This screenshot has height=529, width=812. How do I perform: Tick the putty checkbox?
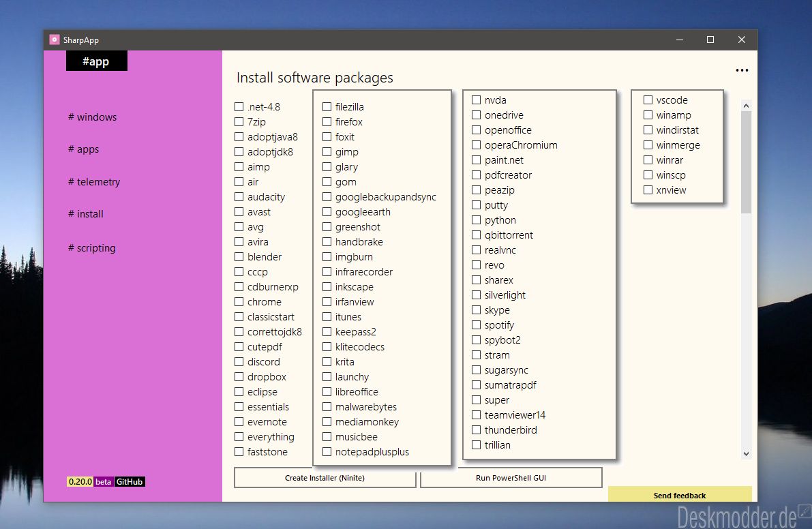point(477,205)
